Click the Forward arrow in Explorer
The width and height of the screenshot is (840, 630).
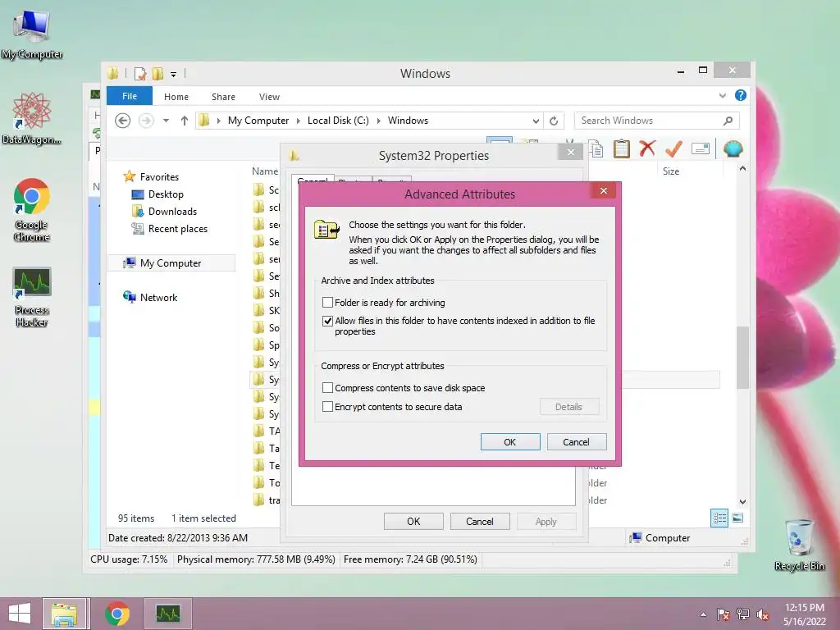[x=146, y=121]
